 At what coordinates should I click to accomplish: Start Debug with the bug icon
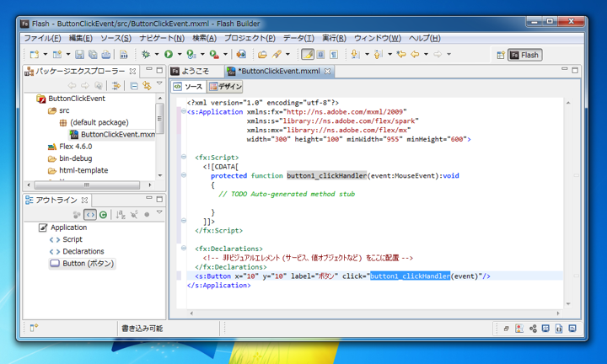pyautogui.click(x=146, y=55)
